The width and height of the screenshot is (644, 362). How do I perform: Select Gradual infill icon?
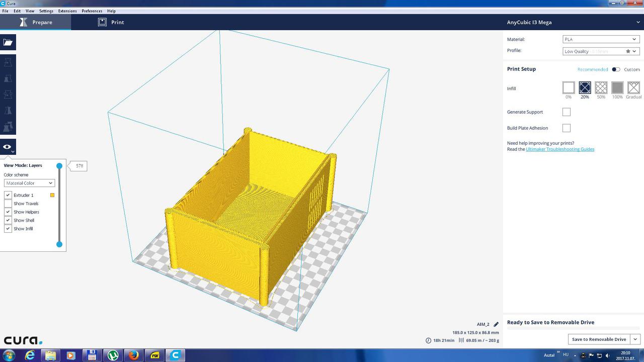tap(634, 88)
